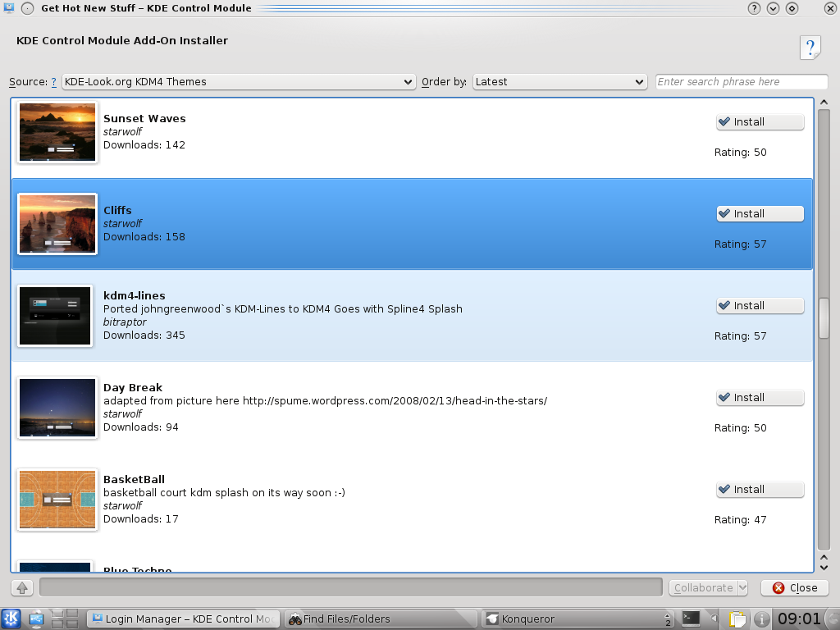Install the BasketBall theme
Screen dimensions: 840x630
click(x=760, y=490)
